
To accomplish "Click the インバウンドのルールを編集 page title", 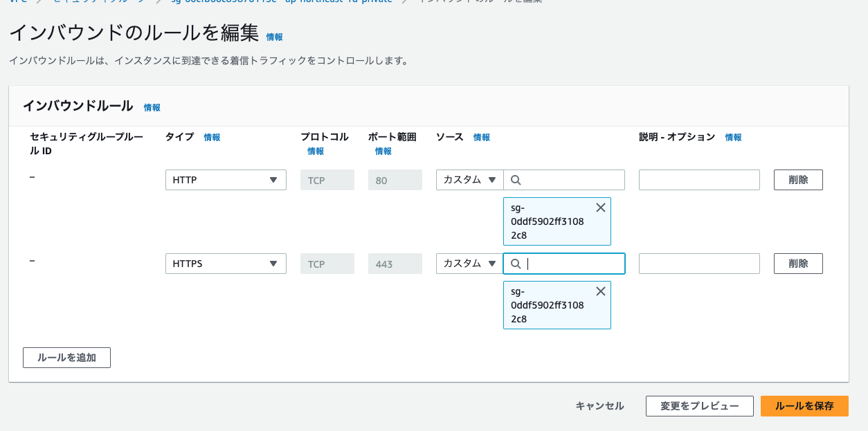I will (x=134, y=33).
